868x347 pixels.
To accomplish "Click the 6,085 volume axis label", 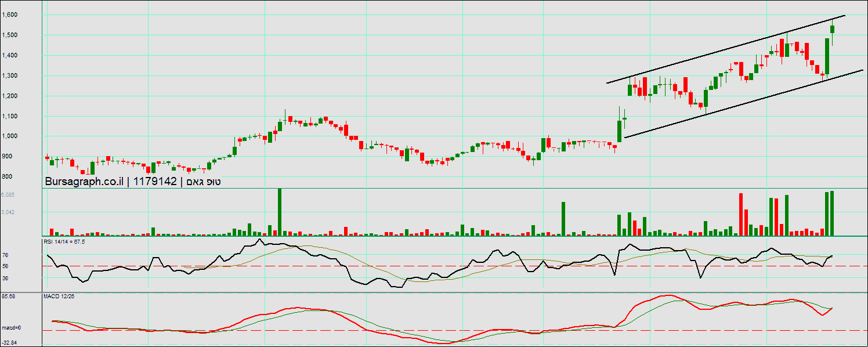I will (9, 195).
